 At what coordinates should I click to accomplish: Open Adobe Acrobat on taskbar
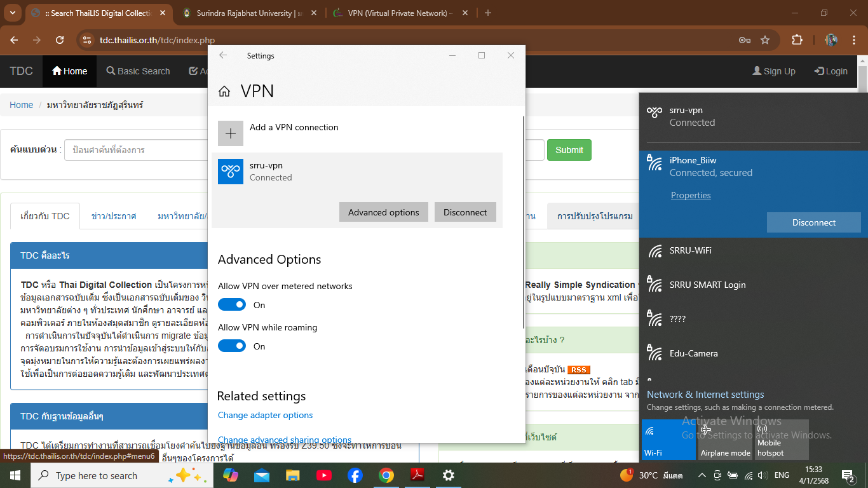tap(417, 475)
